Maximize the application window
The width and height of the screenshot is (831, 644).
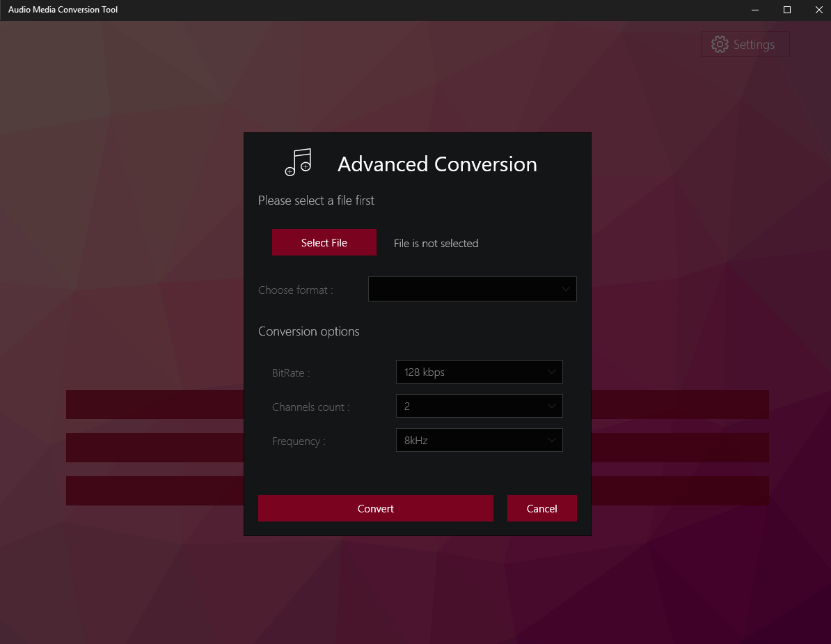point(787,10)
